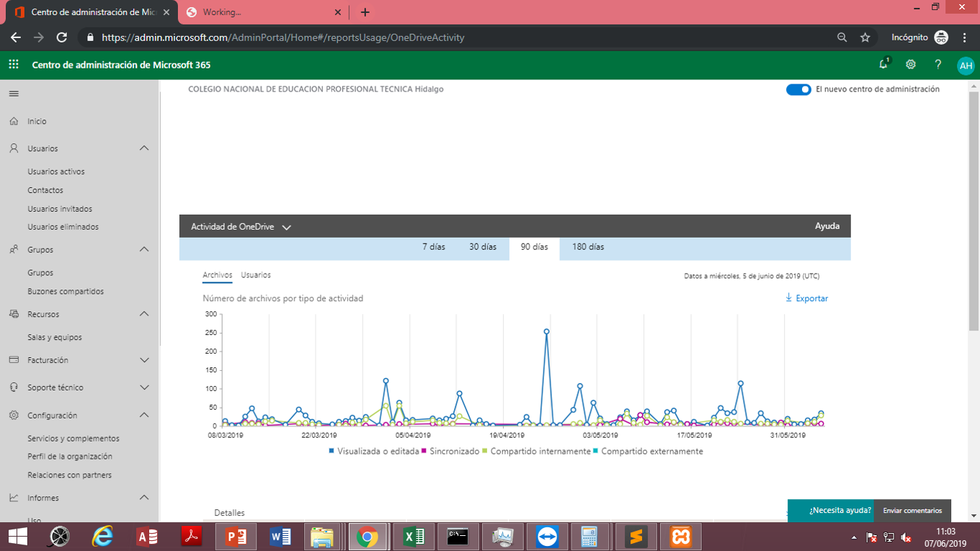980x551 pixels.
Task: Collapse the Configuración section chevron
Action: point(144,416)
